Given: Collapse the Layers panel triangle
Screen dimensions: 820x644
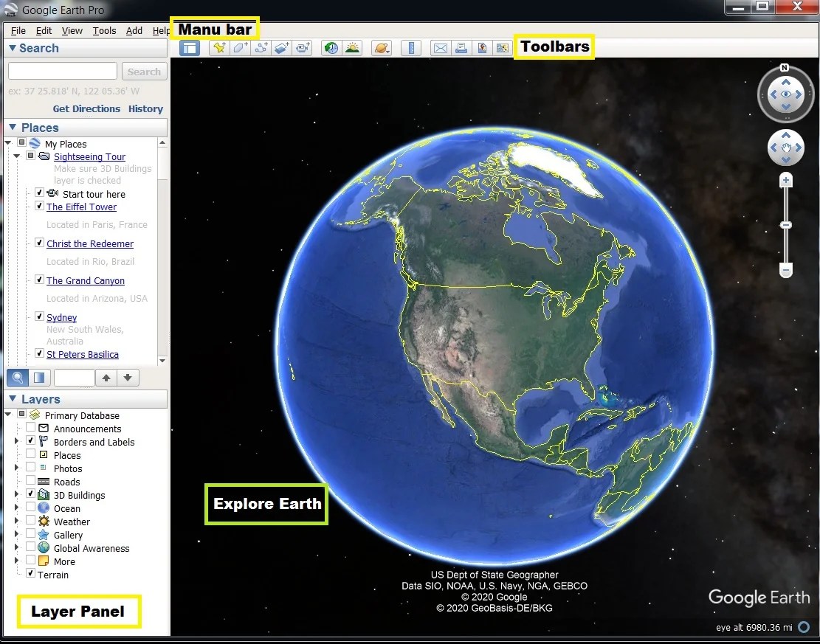Looking at the screenshot, I should [13, 399].
